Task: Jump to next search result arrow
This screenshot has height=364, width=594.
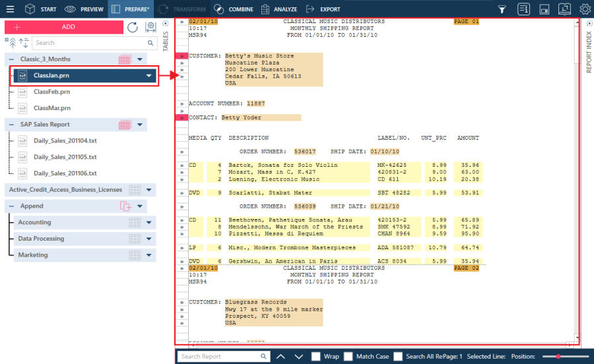Action: coord(299,357)
